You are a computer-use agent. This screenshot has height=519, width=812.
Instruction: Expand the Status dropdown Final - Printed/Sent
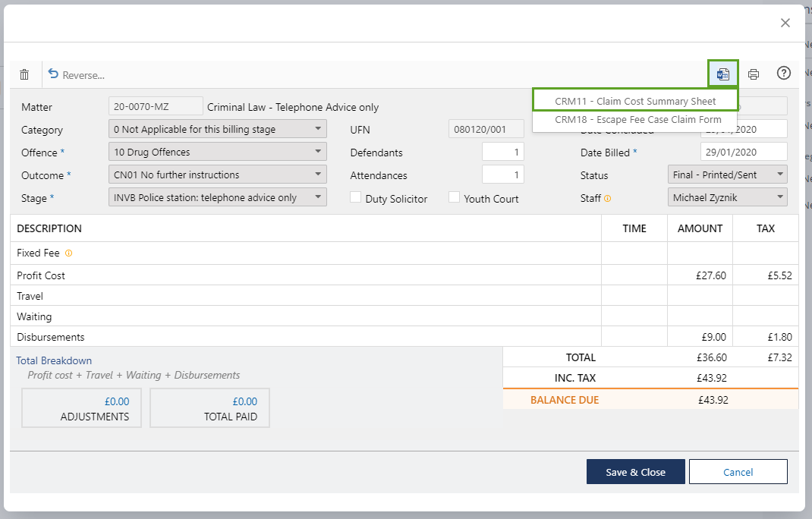pyautogui.click(x=727, y=175)
